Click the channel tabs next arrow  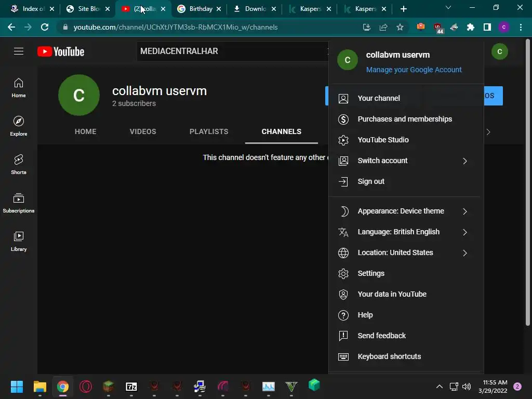488,132
